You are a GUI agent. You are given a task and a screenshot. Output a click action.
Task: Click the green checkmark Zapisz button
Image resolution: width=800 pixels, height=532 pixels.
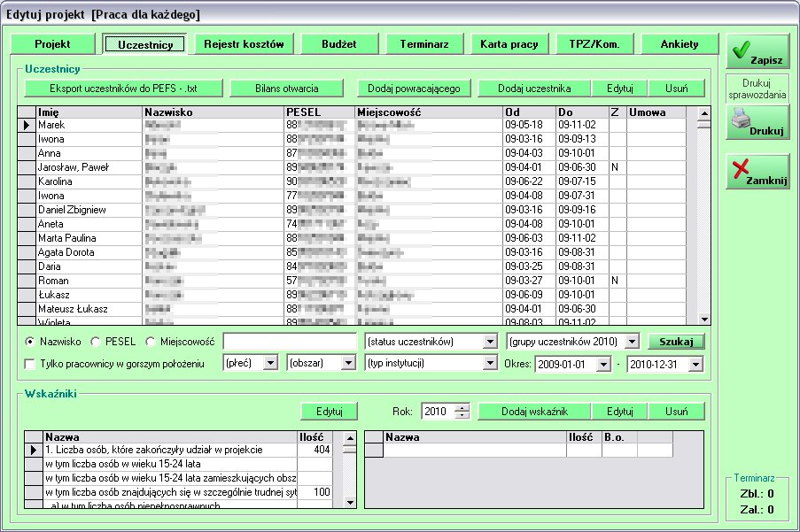[x=757, y=52]
